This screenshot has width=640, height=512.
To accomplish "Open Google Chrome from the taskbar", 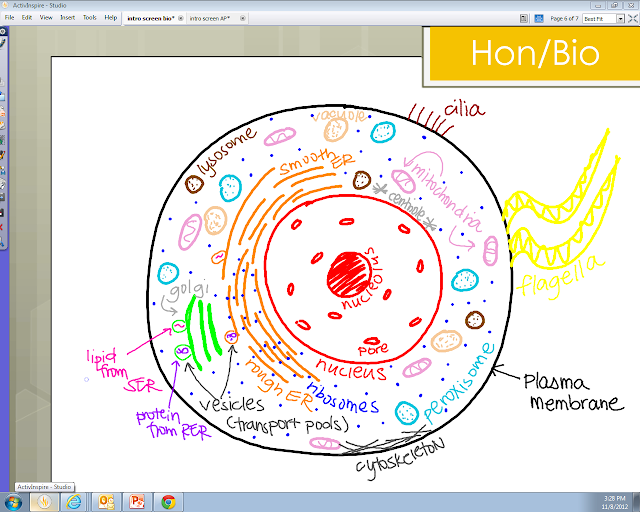I will 168,501.
